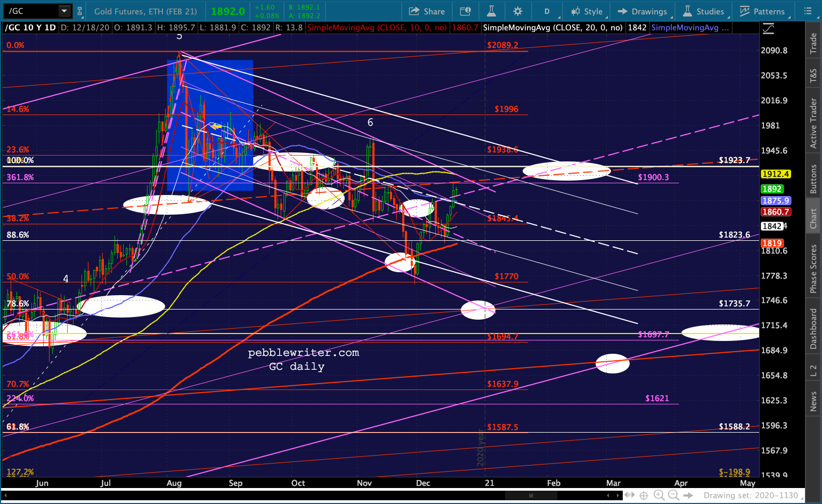Open the Buttons side tab

click(x=813, y=179)
